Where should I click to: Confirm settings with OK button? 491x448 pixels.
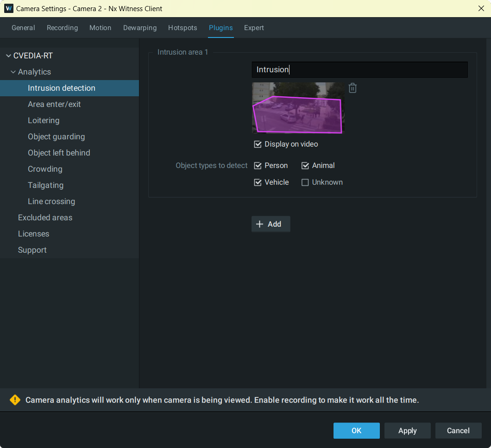pos(356,430)
